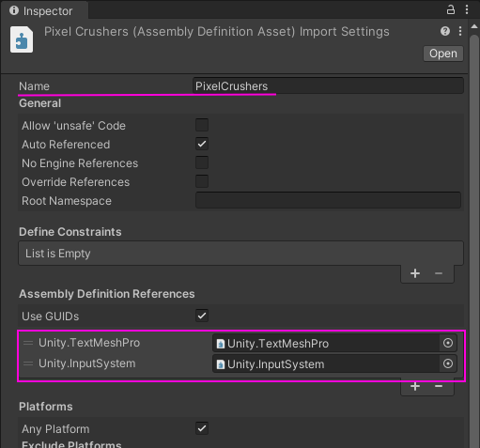Open object picker for Unity.TextMeshPro reference
This screenshot has height=448, width=480.
point(448,343)
